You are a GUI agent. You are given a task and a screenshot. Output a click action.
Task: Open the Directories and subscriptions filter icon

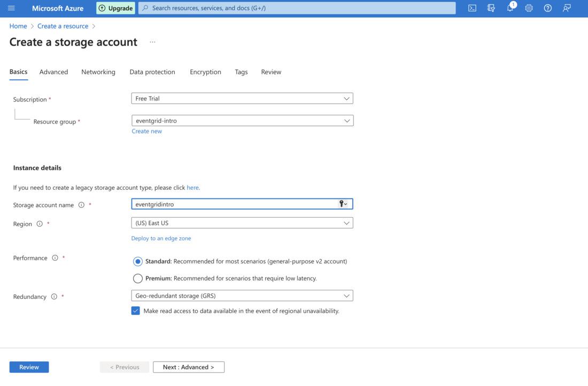click(491, 8)
